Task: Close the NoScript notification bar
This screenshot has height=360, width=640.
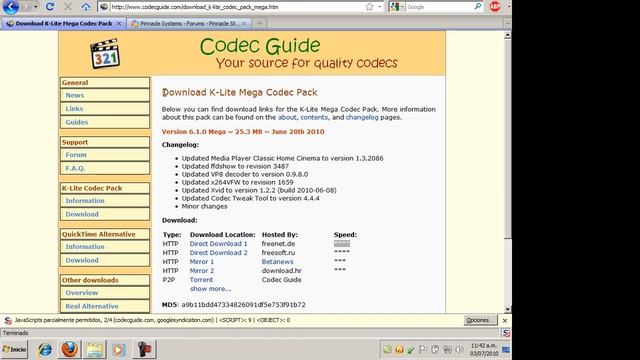Action: [x=505, y=320]
